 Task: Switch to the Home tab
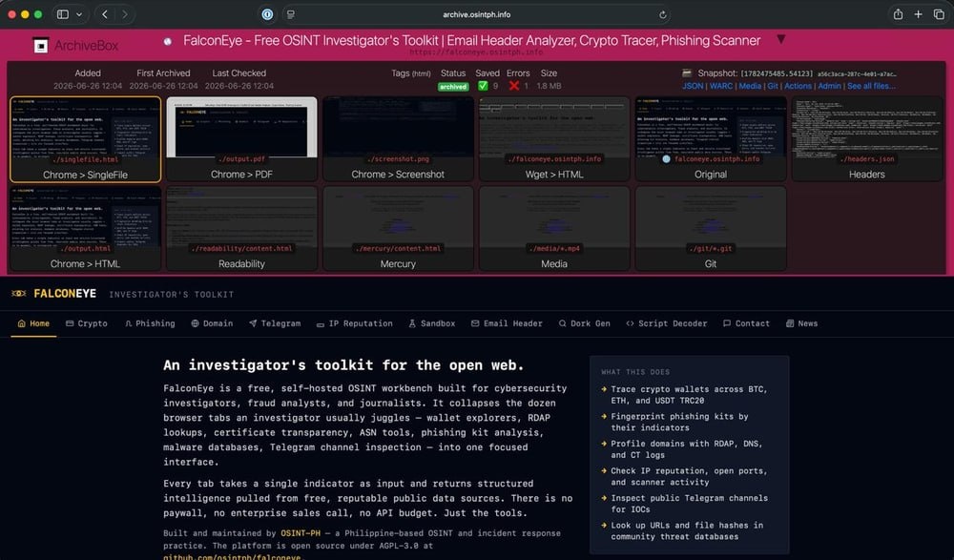coord(34,323)
